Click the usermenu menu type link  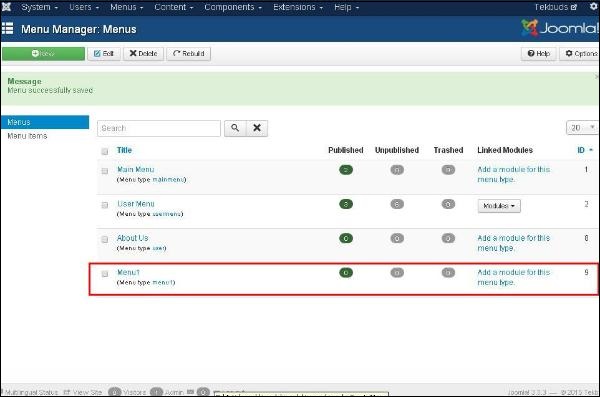[166, 214]
